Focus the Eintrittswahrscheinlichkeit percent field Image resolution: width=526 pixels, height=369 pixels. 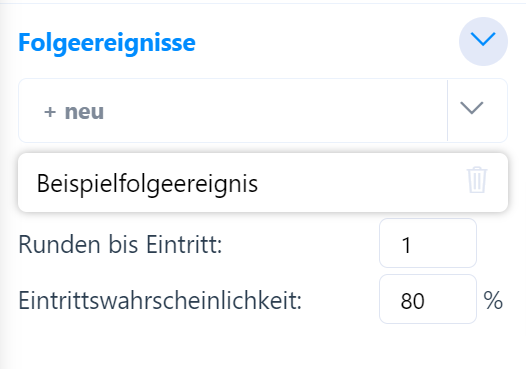pyautogui.click(x=428, y=299)
